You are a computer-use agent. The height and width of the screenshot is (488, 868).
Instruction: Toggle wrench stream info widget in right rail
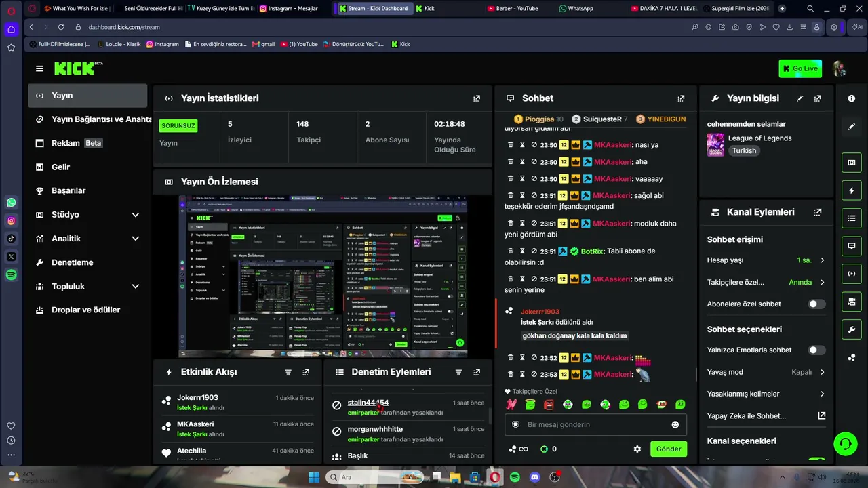(x=852, y=329)
